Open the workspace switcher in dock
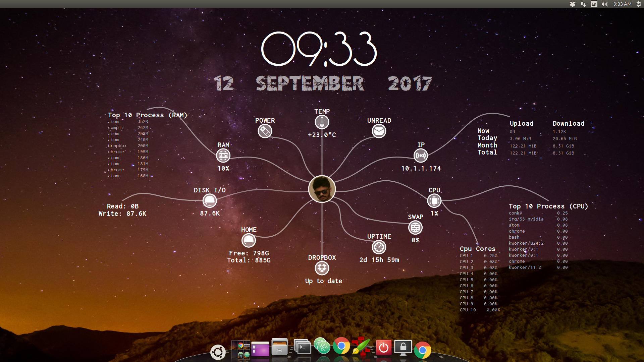Screen dimensions: 644x362 (240, 350)
